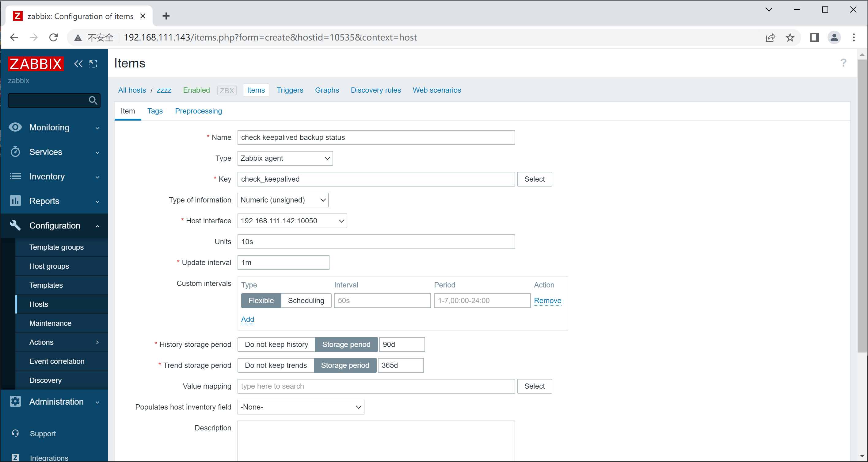The height and width of the screenshot is (462, 868).
Task: Click the Services clock icon
Action: 15,152
